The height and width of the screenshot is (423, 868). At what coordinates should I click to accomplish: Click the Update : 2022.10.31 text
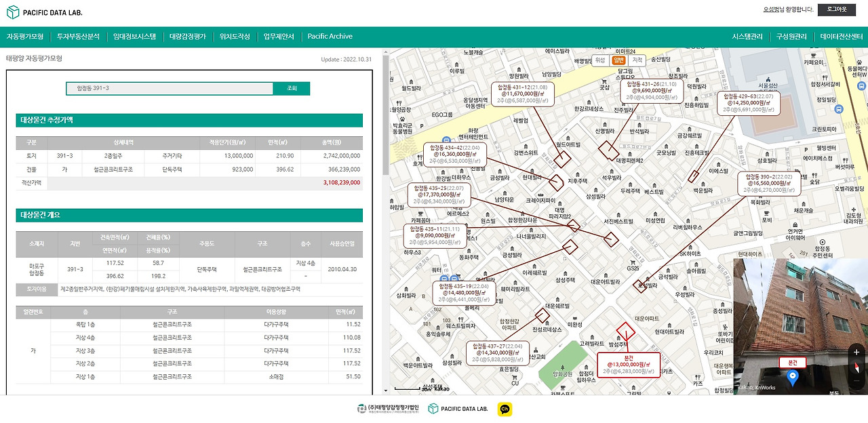[347, 60]
